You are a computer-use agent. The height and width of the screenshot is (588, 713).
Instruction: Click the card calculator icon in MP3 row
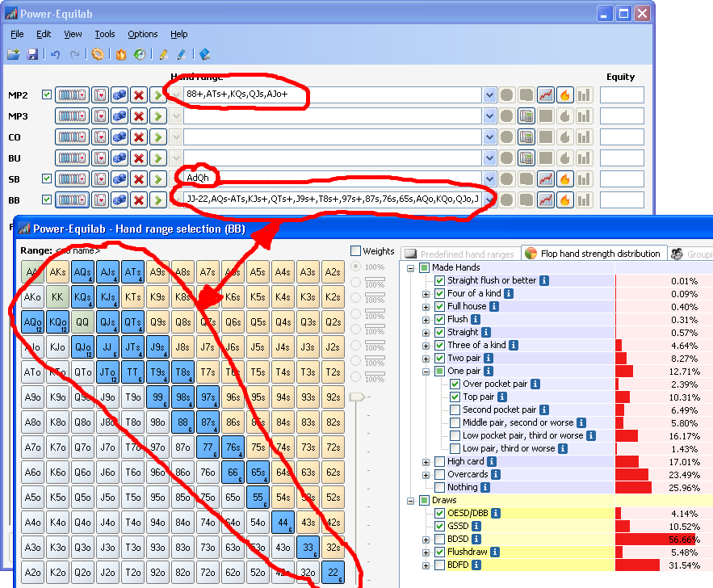coord(526,116)
